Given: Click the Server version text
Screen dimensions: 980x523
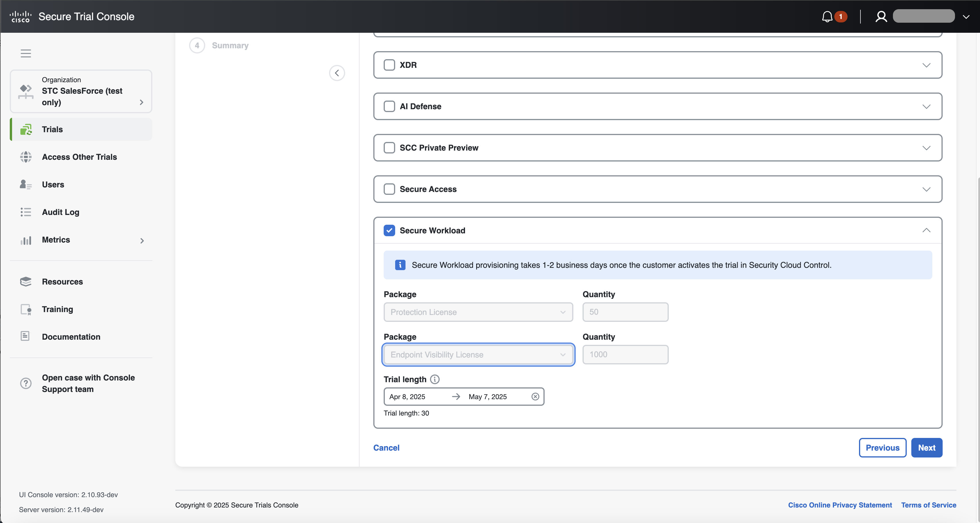Looking at the screenshot, I should tap(61, 509).
